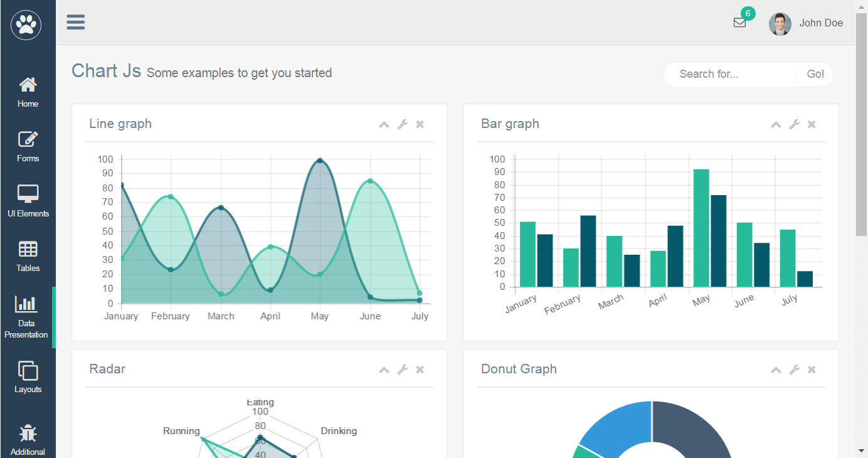Open the Additional bug icon section
The height and width of the screenshot is (458, 868).
pyautogui.click(x=28, y=439)
